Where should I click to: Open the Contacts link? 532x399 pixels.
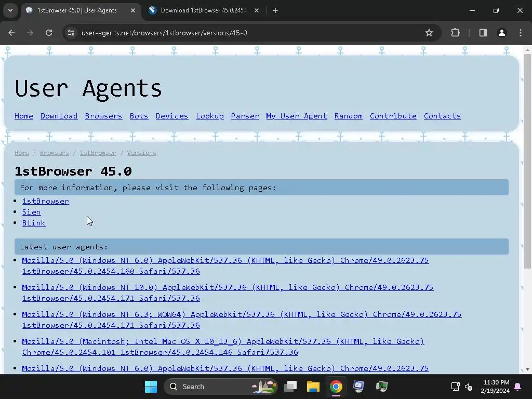(x=443, y=116)
